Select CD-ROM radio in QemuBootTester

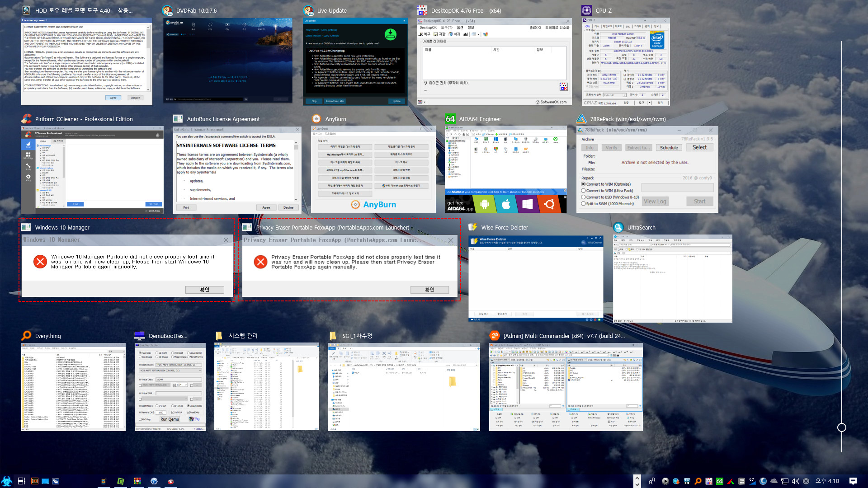pos(161,353)
